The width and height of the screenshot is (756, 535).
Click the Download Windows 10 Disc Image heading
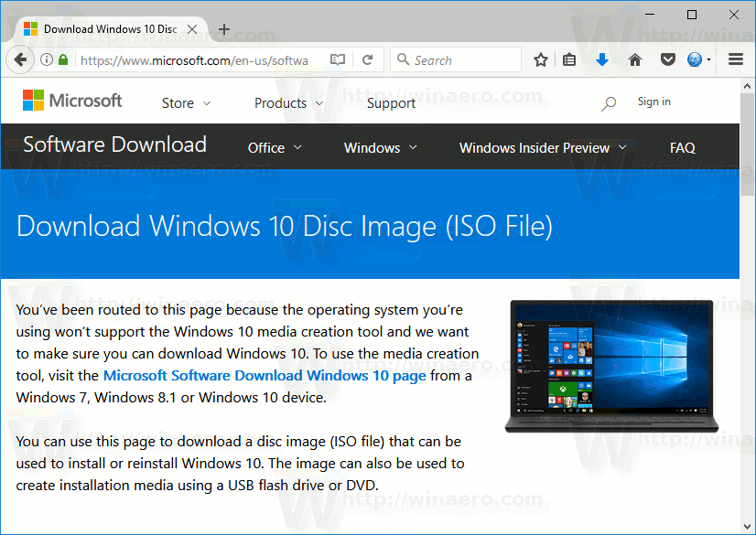point(285,226)
